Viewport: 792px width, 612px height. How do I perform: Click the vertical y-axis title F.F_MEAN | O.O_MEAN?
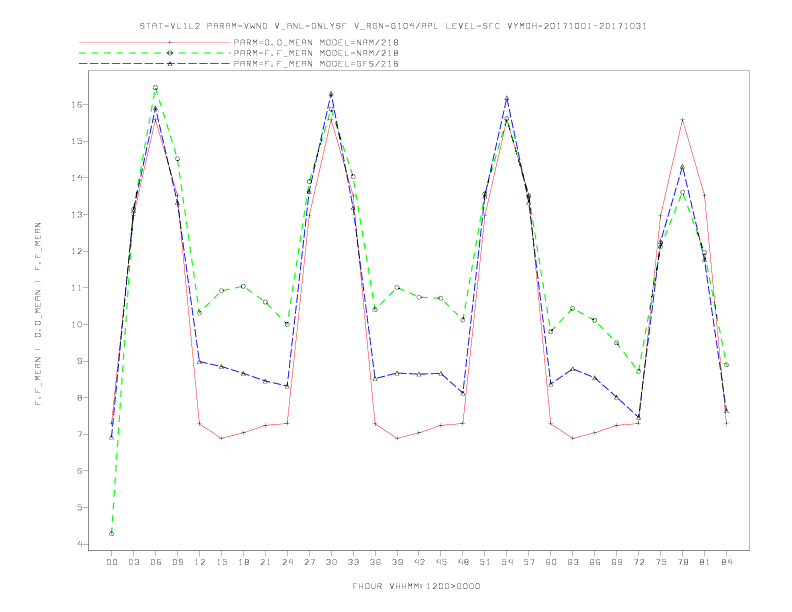pyautogui.click(x=38, y=314)
